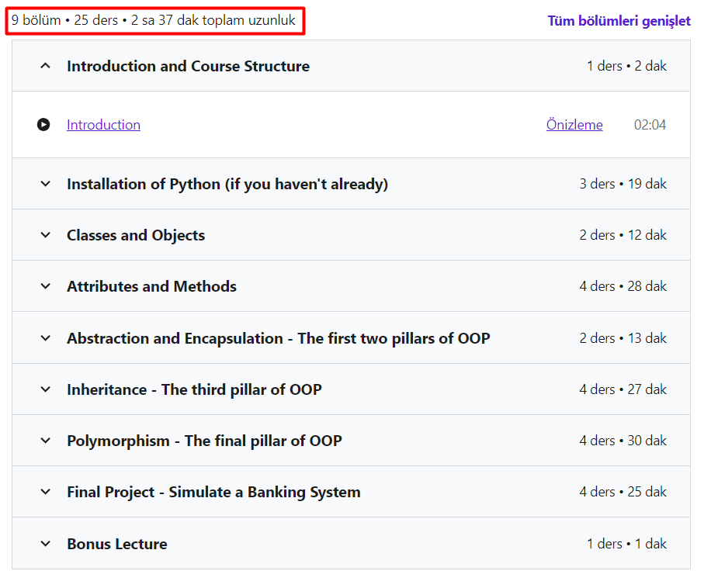
Task: Expand the Classes and Objects chevron
Action: 45,235
